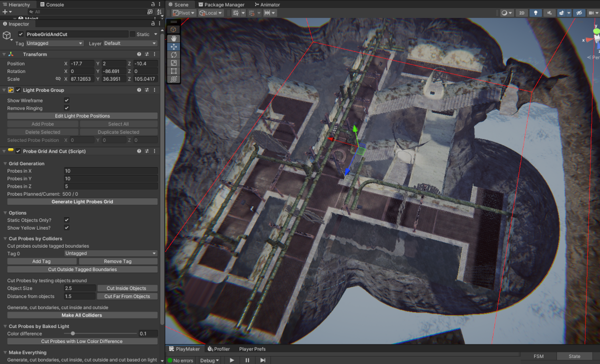
Task: Toggle Light Probe Group component enabled checkbox
Action: tap(18, 90)
